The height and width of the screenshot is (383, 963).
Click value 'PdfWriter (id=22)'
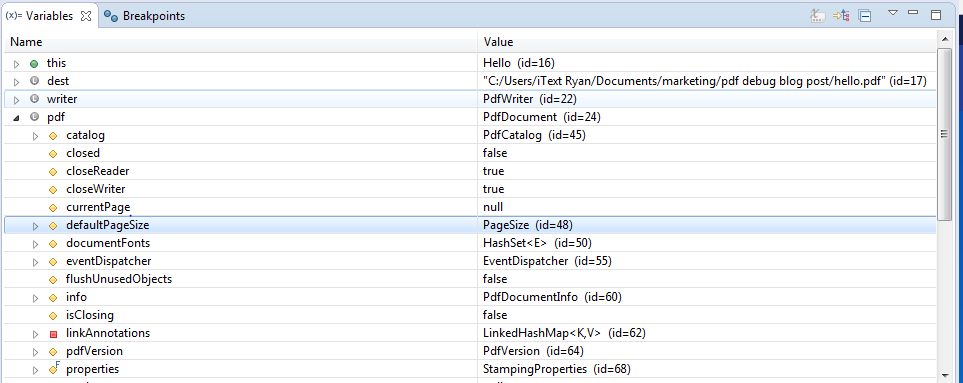coord(529,99)
